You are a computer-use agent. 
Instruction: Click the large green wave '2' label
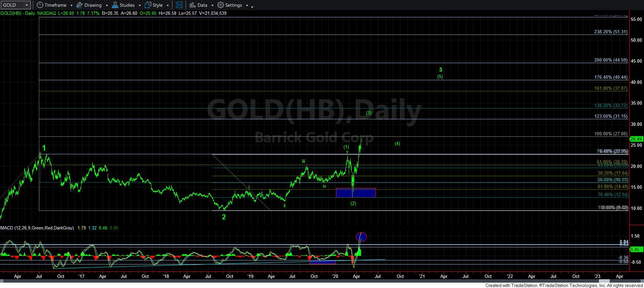coord(224,217)
